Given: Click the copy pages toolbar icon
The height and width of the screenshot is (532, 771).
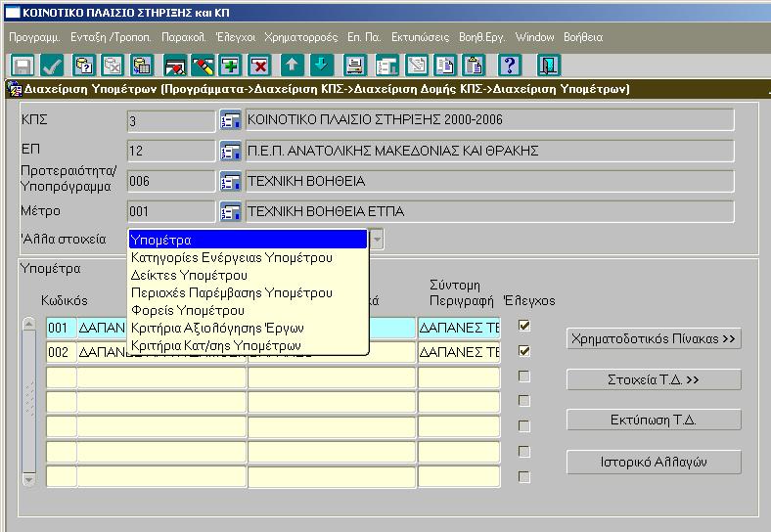Looking at the screenshot, I should point(445,65).
